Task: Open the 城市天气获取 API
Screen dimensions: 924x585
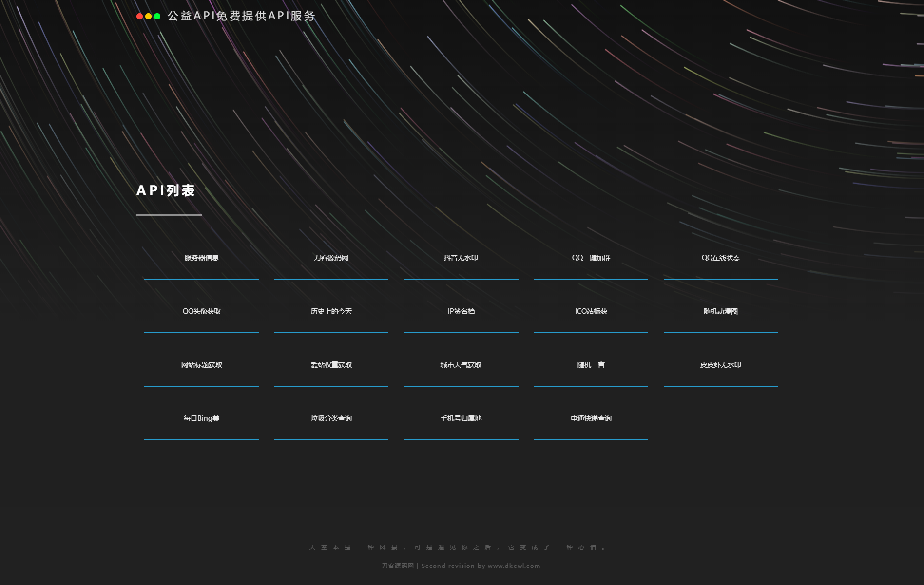Action: tap(461, 365)
